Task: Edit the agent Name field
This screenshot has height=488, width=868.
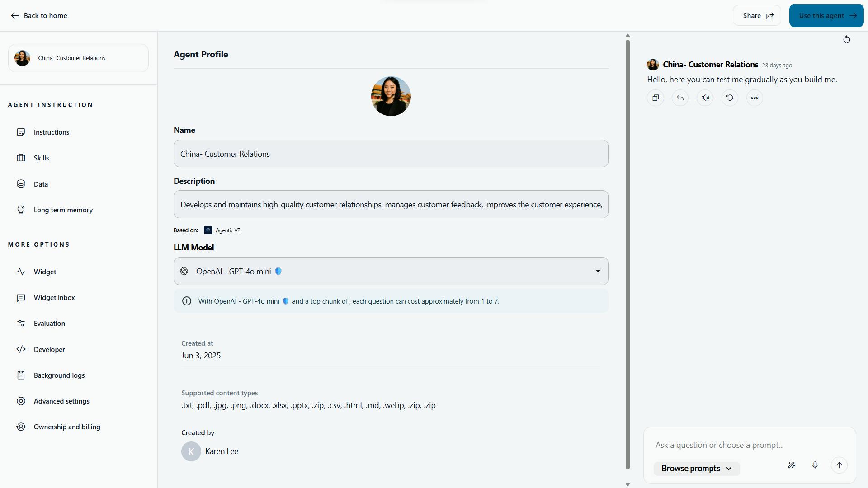Action: [391, 154]
